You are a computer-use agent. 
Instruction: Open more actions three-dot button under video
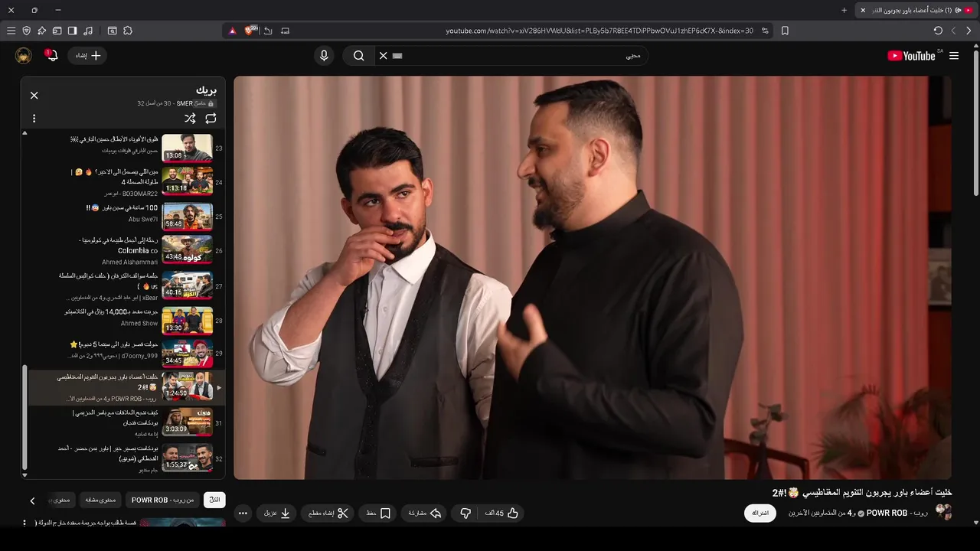(x=243, y=514)
